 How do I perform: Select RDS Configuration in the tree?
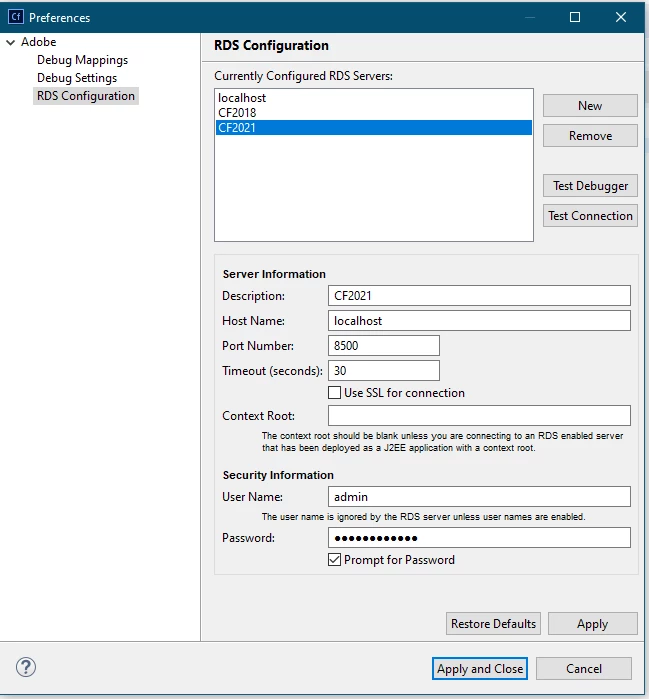[86, 96]
